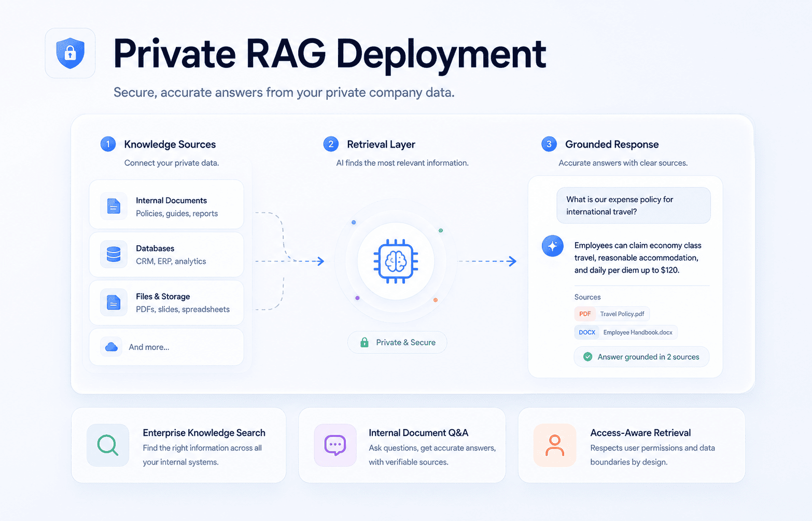Viewport: 812px width, 521px height.
Task: Click 'Connect your private data.' text
Action: 172,163
